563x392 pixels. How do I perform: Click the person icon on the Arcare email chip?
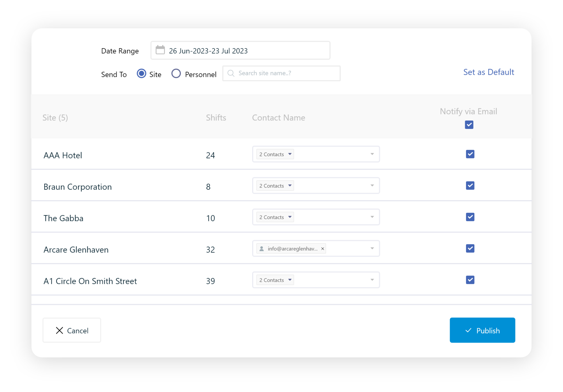coord(262,248)
